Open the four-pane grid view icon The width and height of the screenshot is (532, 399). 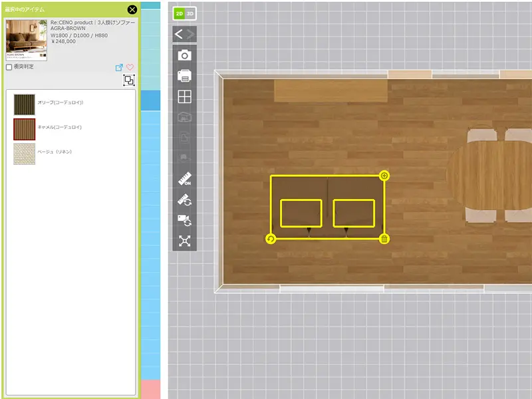(x=184, y=96)
